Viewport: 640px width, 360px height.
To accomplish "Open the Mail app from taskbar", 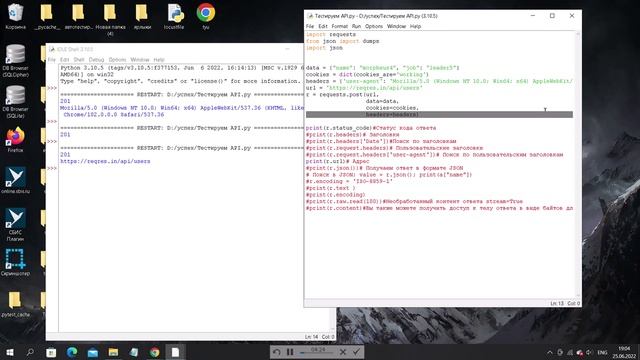I will tap(93, 352).
